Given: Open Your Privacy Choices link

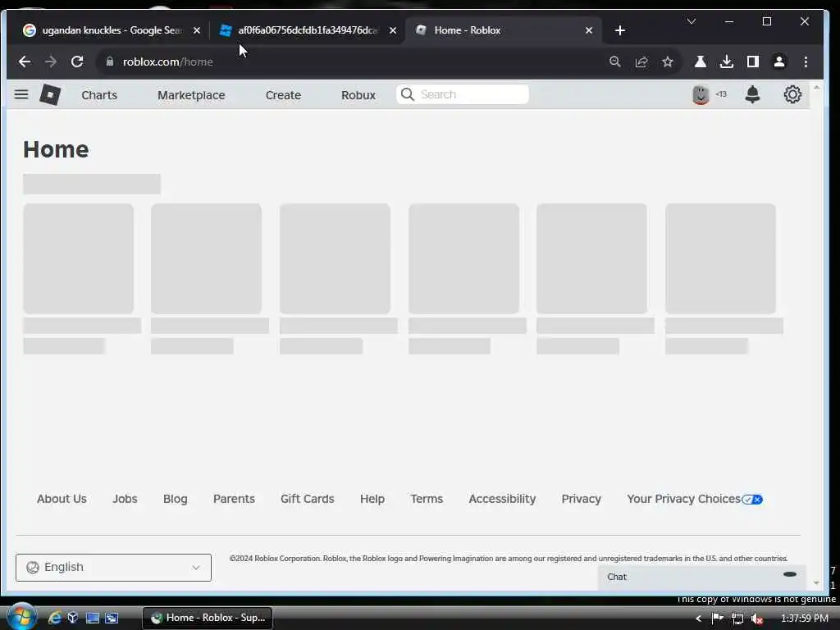Looking at the screenshot, I should 694,499.
